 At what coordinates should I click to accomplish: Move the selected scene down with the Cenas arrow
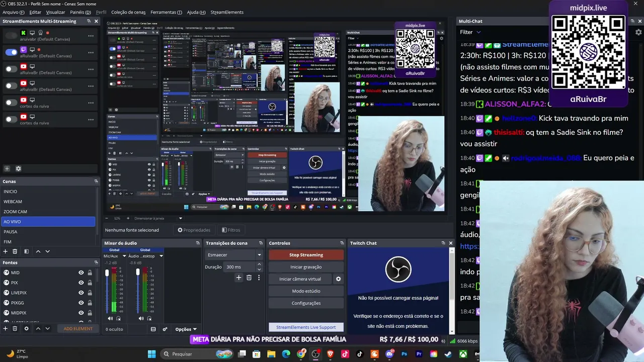pos(48,251)
